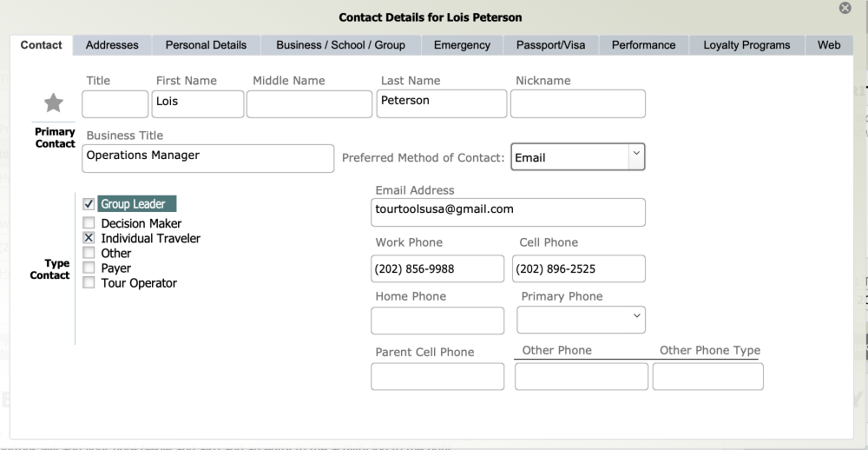This screenshot has width=868, height=450.
Task: Expand the Primary Phone dropdown
Action: click(581, 320)
